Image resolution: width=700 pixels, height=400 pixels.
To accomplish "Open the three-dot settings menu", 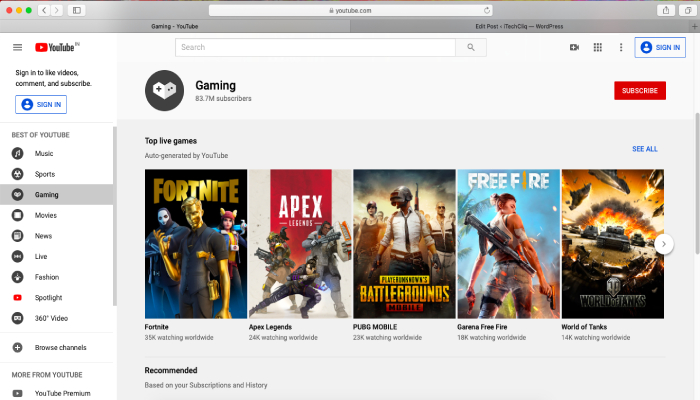I will click(x=621, y=47).
